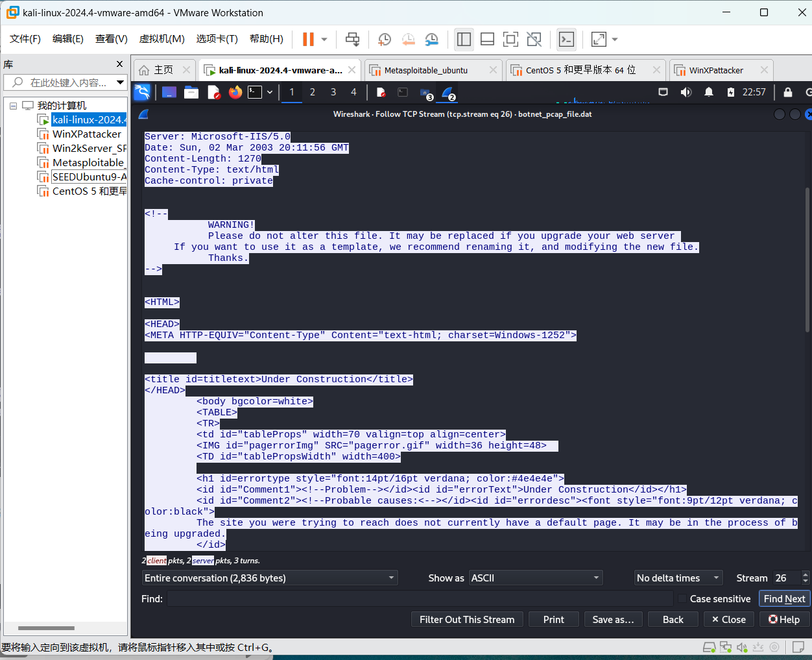
Task: Open the 虚拟机(M) menu
Action: (x=162, y=39)
